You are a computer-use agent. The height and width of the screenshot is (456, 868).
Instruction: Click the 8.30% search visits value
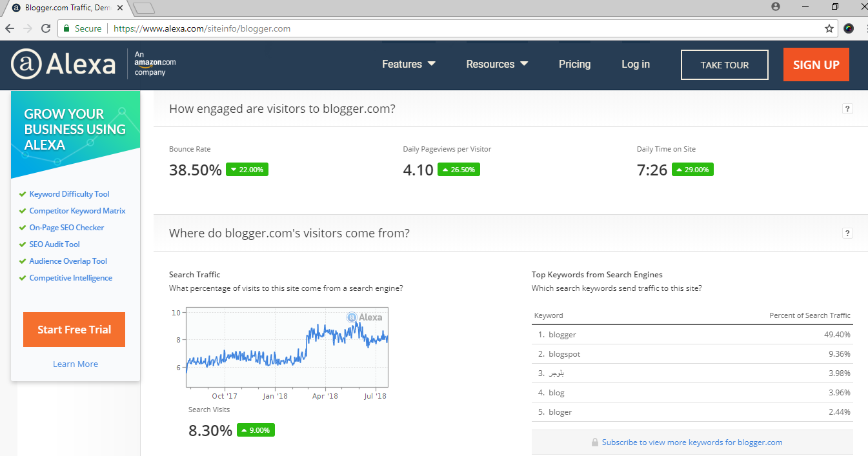(210, 431)
